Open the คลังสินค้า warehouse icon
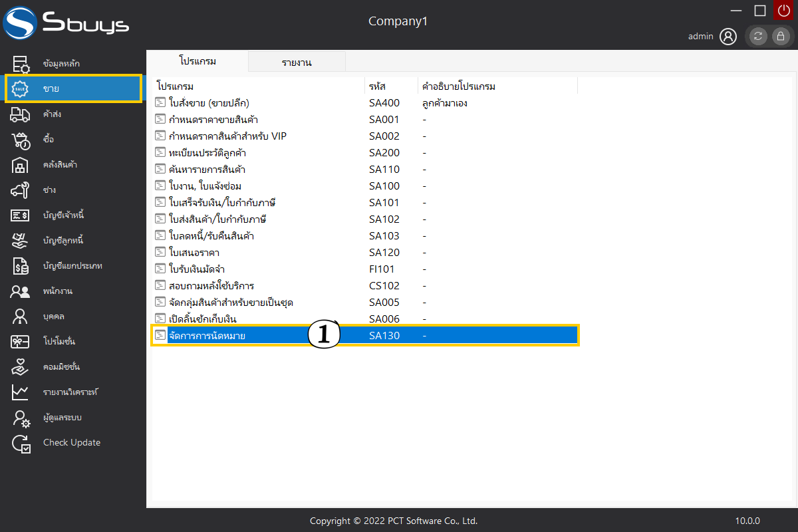The image size is (798, 532). pos(21,165)
